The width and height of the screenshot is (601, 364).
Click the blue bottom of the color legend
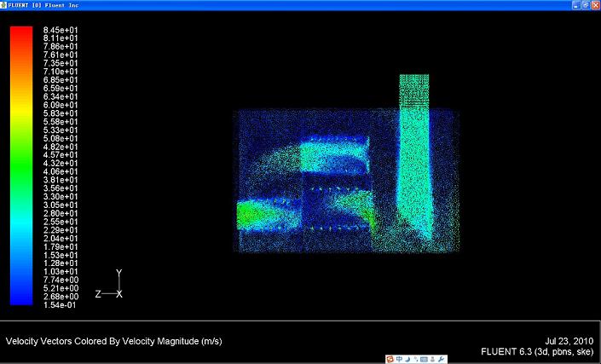coord(21,300)
